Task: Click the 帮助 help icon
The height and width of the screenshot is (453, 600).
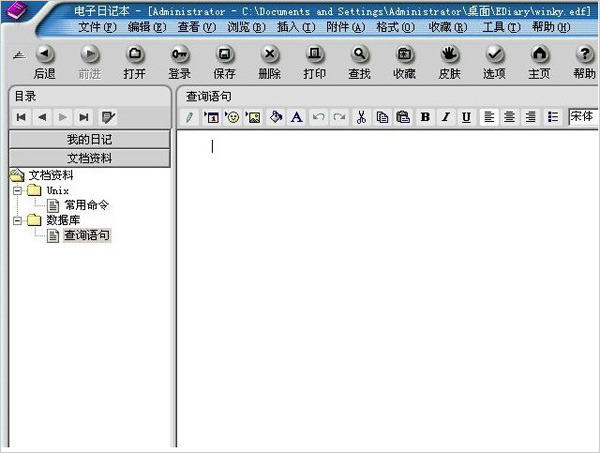Action: pyautogui.click(x=585, y=55)
